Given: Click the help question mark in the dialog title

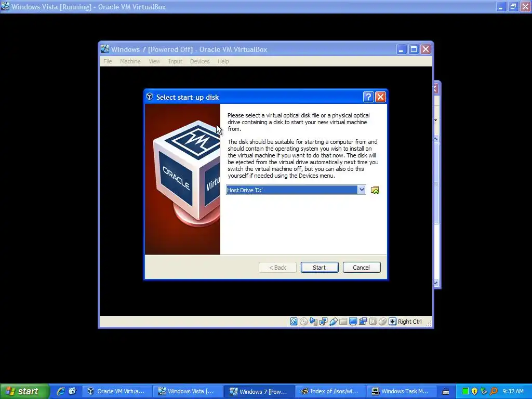Looking at the screenshot, I should tap(368, 97).
